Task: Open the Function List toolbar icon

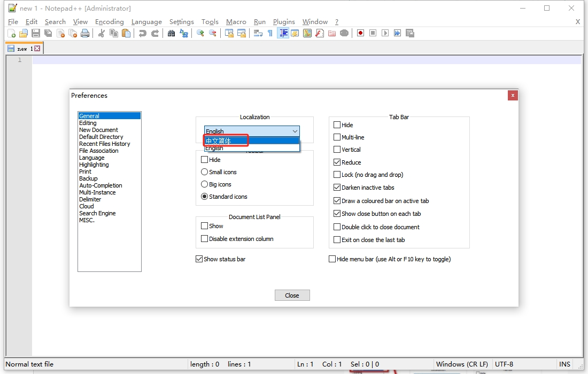Action: [320, 33]
